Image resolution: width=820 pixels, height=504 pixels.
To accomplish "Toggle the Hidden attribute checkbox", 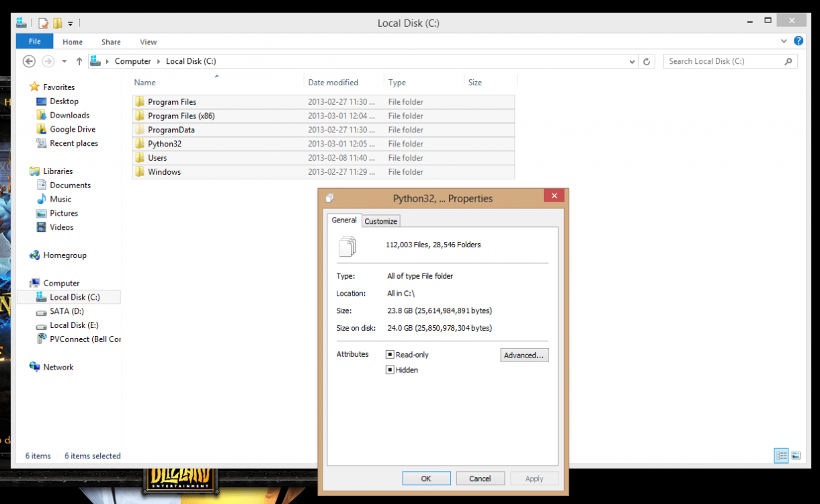I will 390,370.
